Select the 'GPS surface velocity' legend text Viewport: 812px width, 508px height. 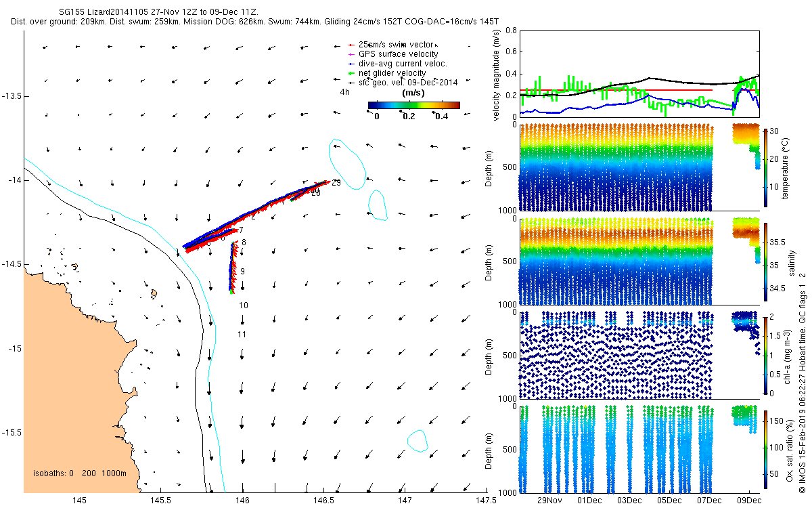[399, 54]
